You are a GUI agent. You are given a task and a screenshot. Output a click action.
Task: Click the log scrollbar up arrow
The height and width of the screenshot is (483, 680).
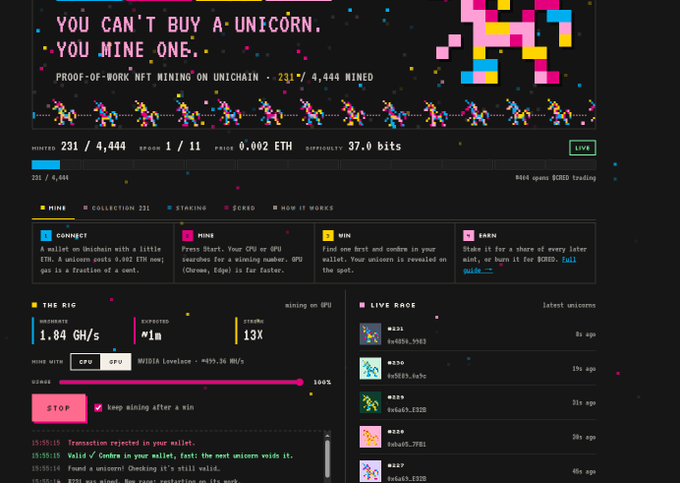[x=327, y=436]
